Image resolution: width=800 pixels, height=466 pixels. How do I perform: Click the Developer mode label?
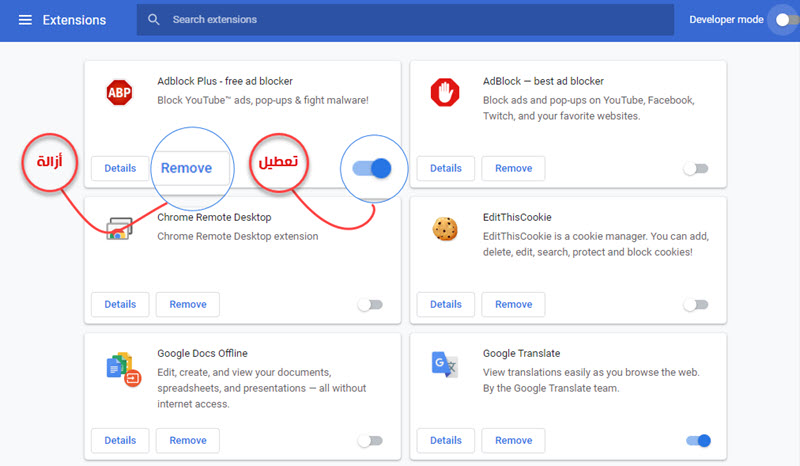pos(726,19)
